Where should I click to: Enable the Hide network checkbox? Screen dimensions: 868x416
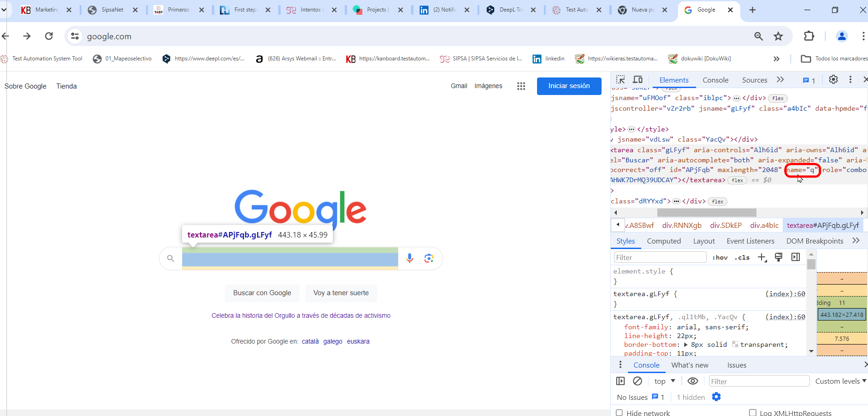point(620,413)
